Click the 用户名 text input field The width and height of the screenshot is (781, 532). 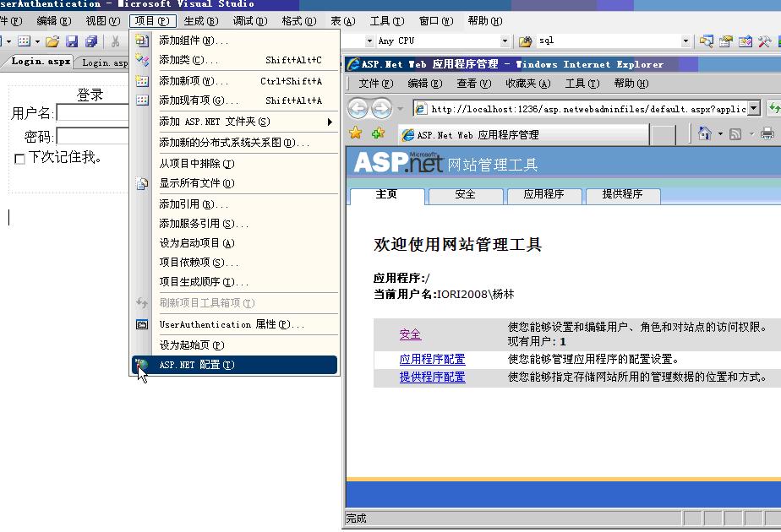pos(93,113)
